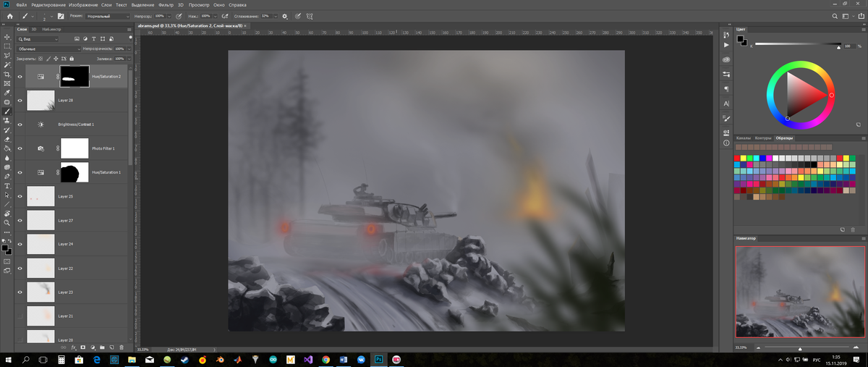Hide Hue/Saturation 1 layer

[x=20, y=172]
